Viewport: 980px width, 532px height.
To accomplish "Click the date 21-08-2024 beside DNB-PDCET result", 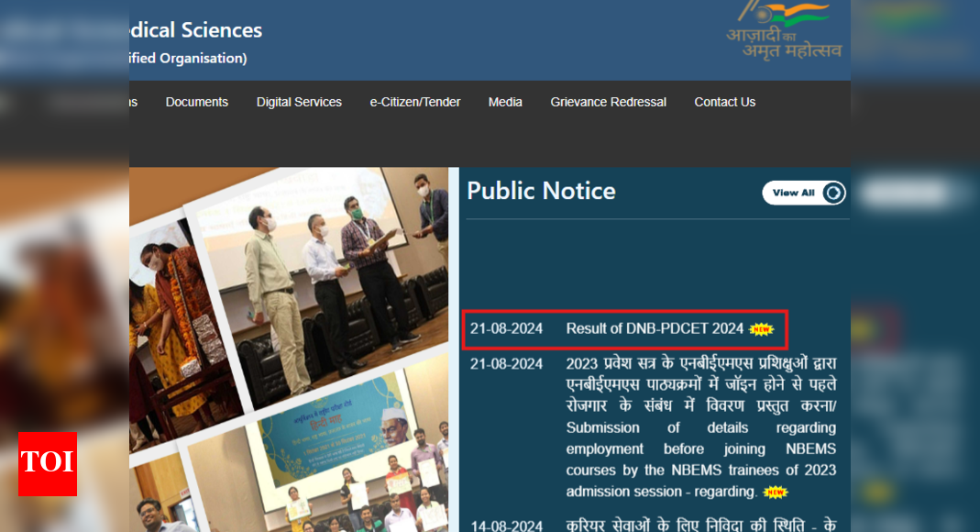I will coord(506,328).
